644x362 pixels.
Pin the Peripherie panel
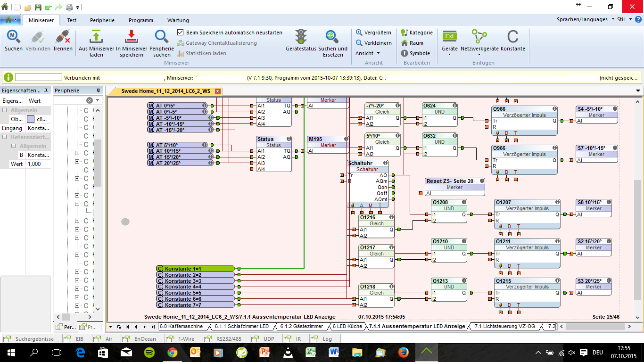click(98, 90)
